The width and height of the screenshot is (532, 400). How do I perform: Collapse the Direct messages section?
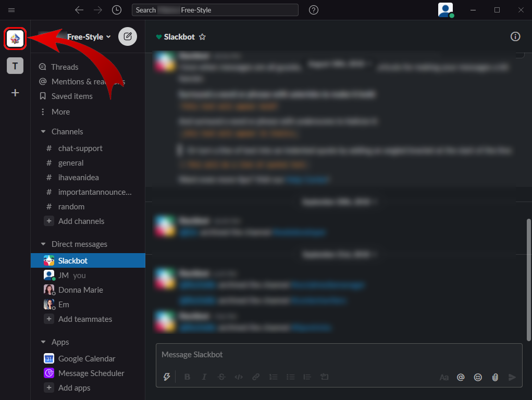[x=43, y=244]
